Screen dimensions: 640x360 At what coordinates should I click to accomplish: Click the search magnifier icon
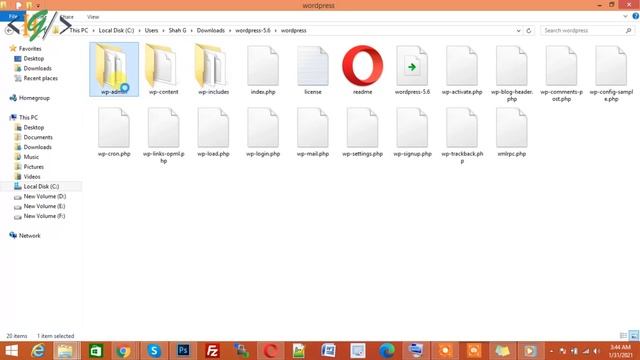628,31
